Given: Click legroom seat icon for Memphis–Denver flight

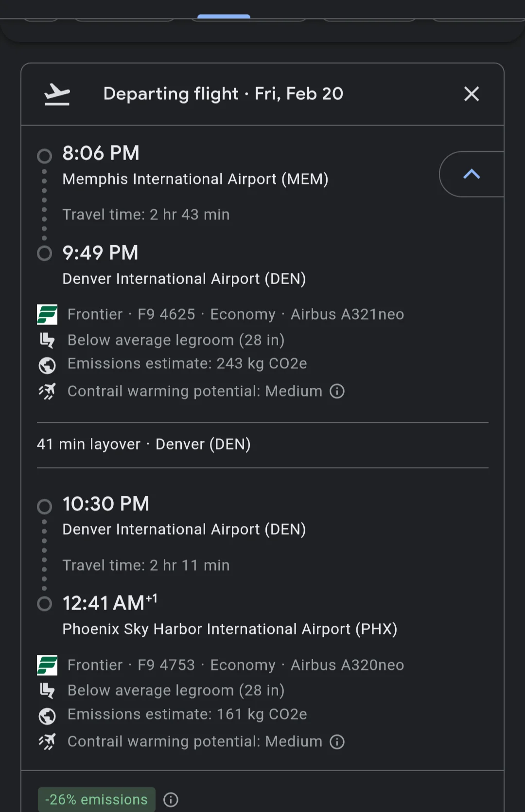Looking at the screenshot, I should coord(47,340).
